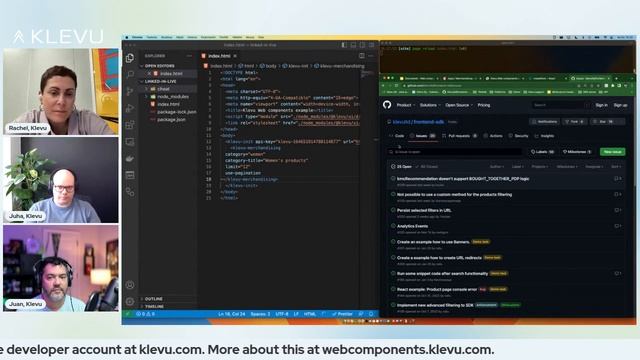The height and width of the screenshot is (360, 640).
Task: Click the browser reload icon
Action: (396, 85)
